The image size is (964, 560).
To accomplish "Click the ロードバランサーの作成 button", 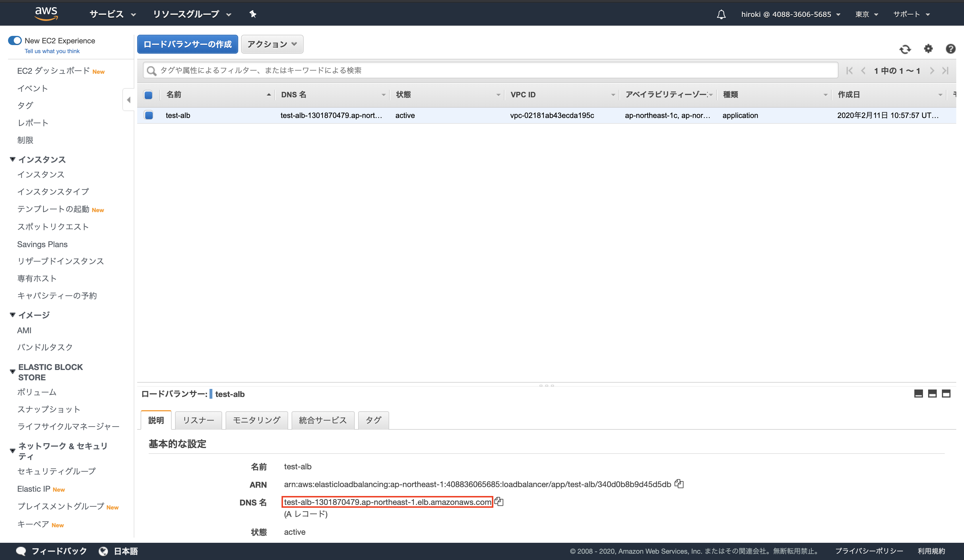I will [187, 44].
